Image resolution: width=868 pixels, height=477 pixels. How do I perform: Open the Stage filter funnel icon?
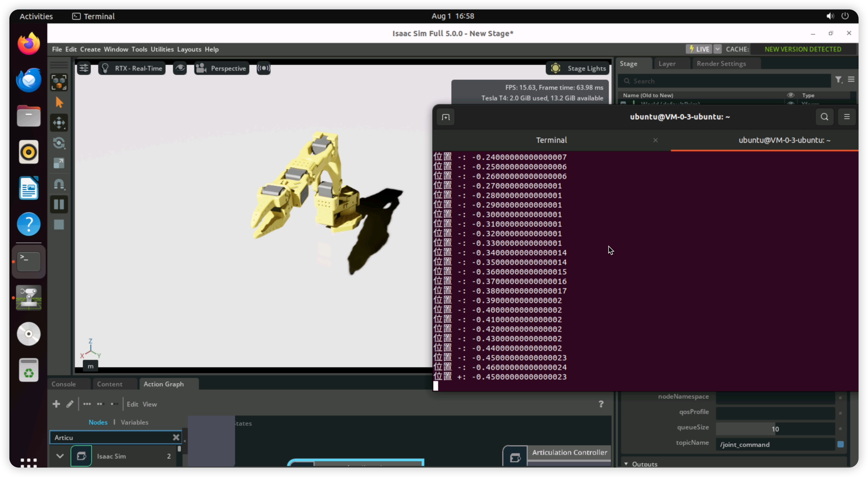tap(839, 80)
